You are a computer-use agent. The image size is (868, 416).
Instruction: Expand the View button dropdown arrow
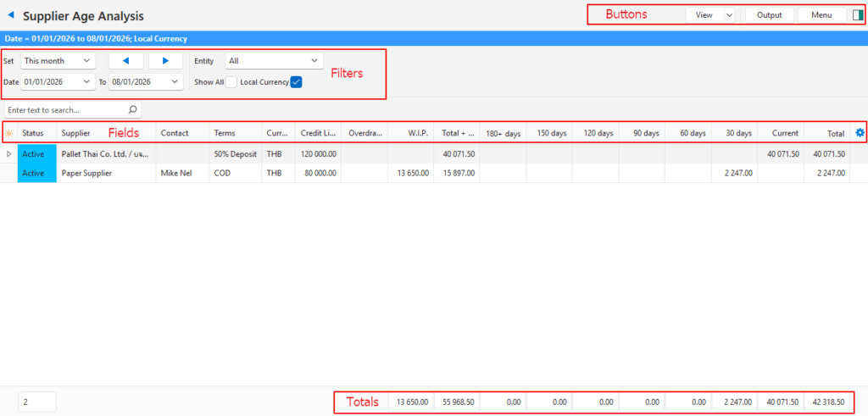728,15
